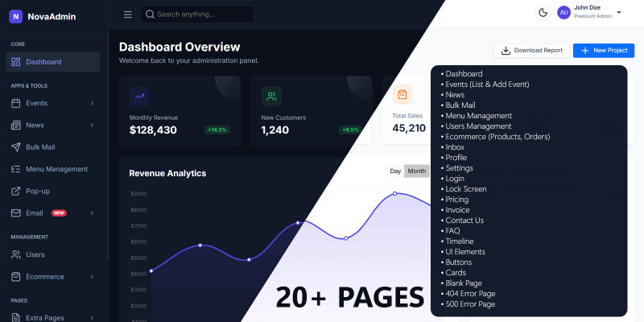644x322 pixels.
Task: Expand the News submenu chevron
Action: tap(92, 126)
